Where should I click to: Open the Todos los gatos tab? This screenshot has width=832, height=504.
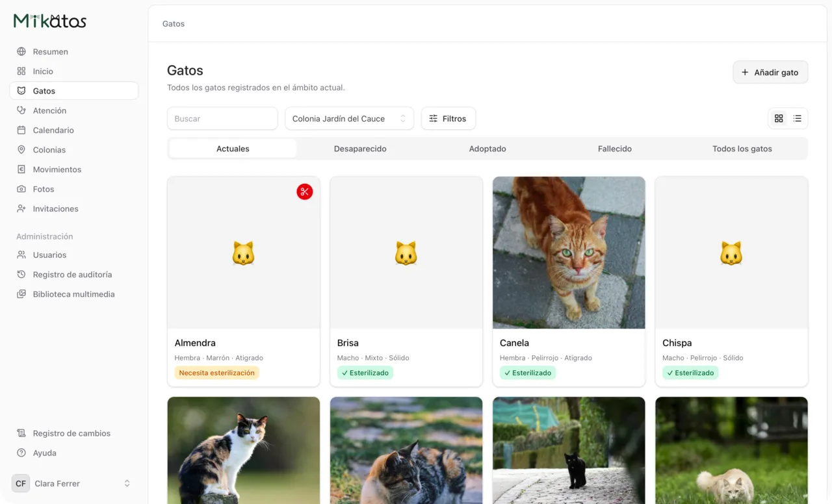tap(742, 149)
